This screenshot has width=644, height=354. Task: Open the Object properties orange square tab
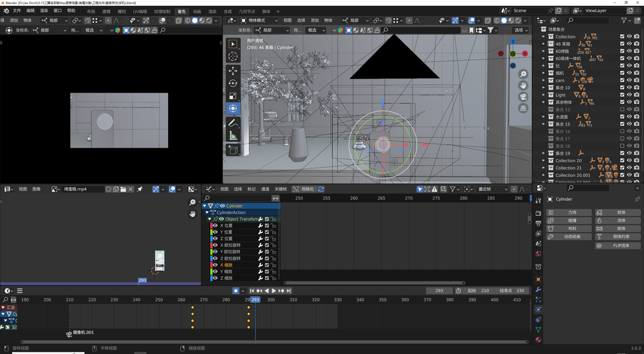tap(538, 279)
